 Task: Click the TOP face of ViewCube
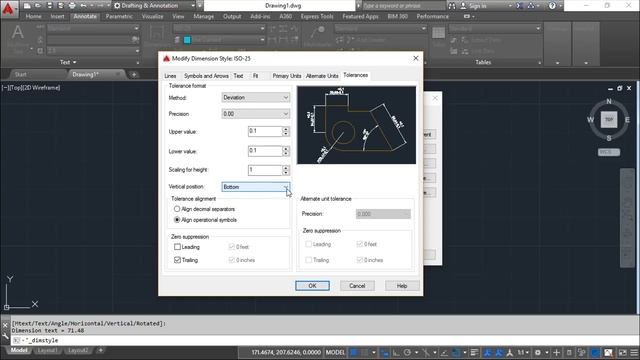click(609, 120)
